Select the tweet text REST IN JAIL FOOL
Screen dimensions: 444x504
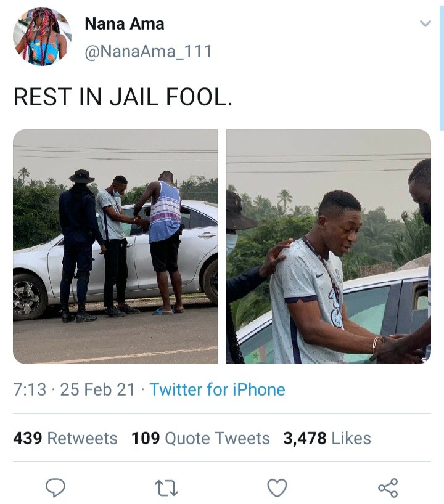click(x=123, y=97)
